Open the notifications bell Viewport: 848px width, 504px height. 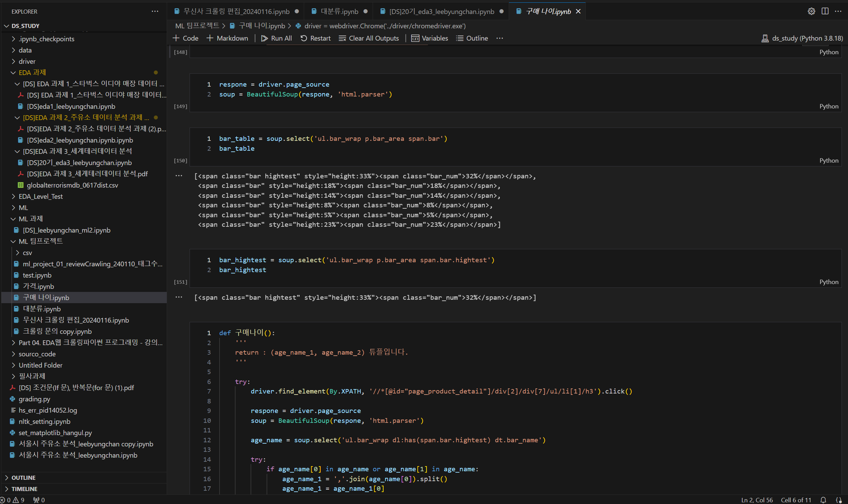823,500
